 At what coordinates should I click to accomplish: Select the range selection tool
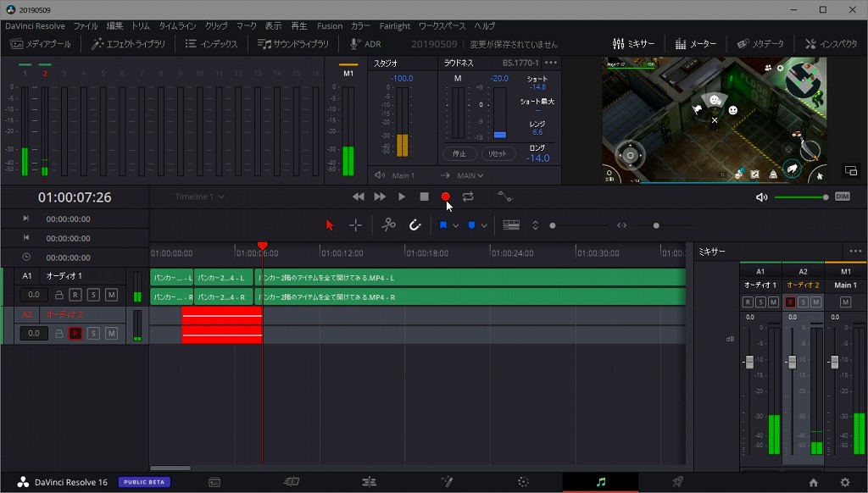tap(355, 225)
